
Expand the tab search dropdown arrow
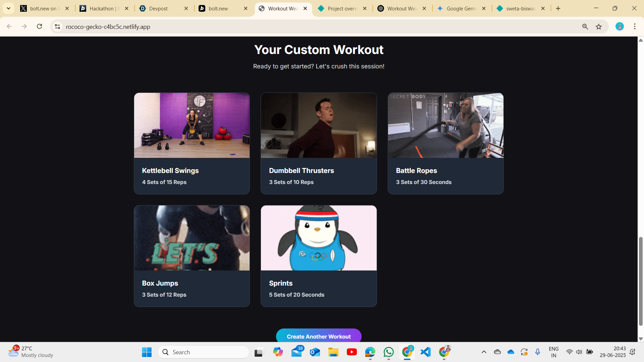tap(8, 8)
